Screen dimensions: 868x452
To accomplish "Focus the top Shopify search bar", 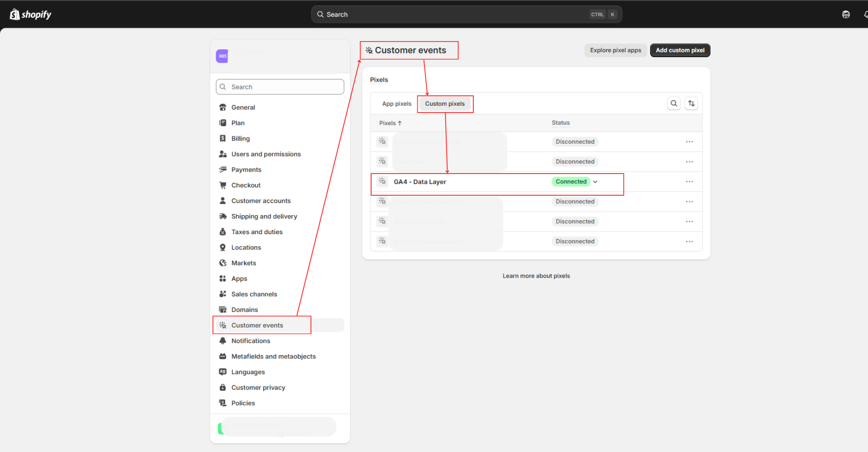I will tap(467, 14).
